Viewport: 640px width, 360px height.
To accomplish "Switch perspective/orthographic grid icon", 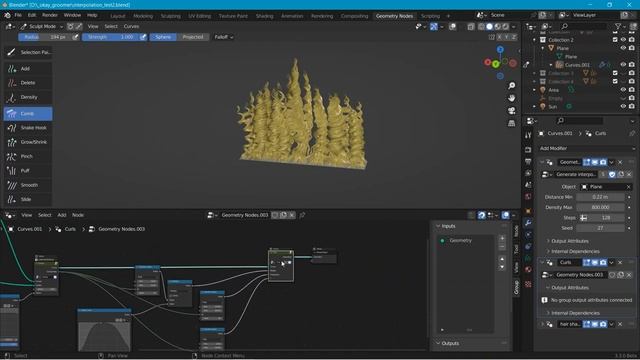I will [x=511, y=123].
